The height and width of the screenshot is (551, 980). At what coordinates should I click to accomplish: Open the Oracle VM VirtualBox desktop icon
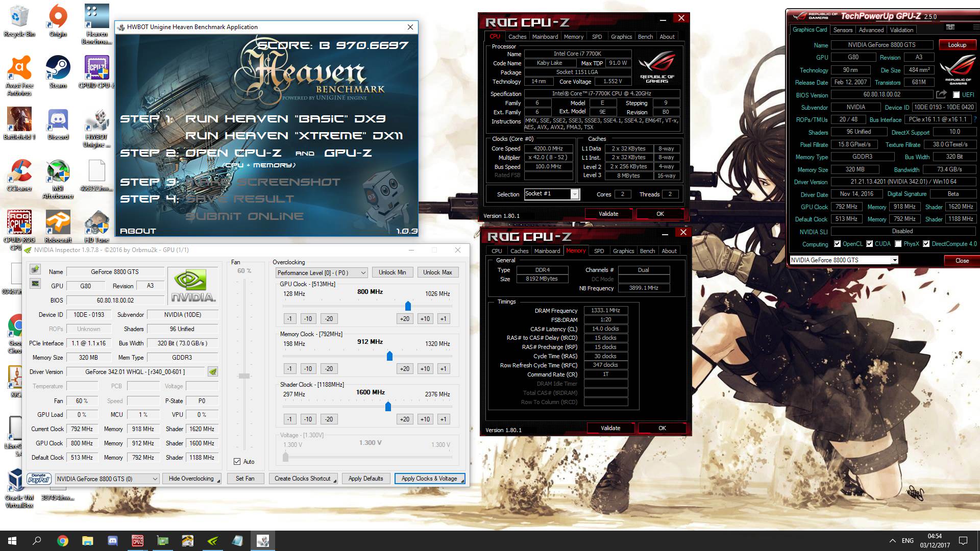point(19,488)
